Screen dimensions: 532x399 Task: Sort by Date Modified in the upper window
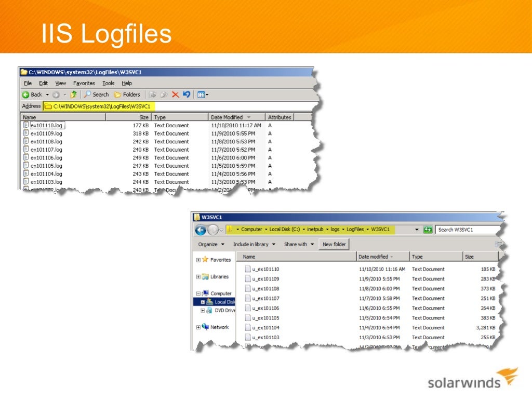tap(236, 117)
